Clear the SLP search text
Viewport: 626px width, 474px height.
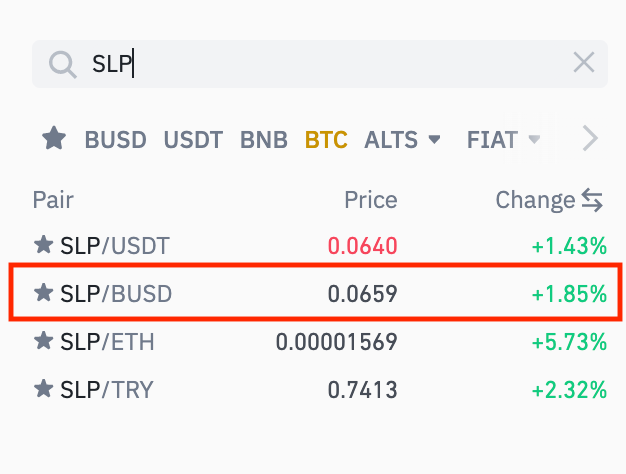pyautogui.click(x=583, y=64)
